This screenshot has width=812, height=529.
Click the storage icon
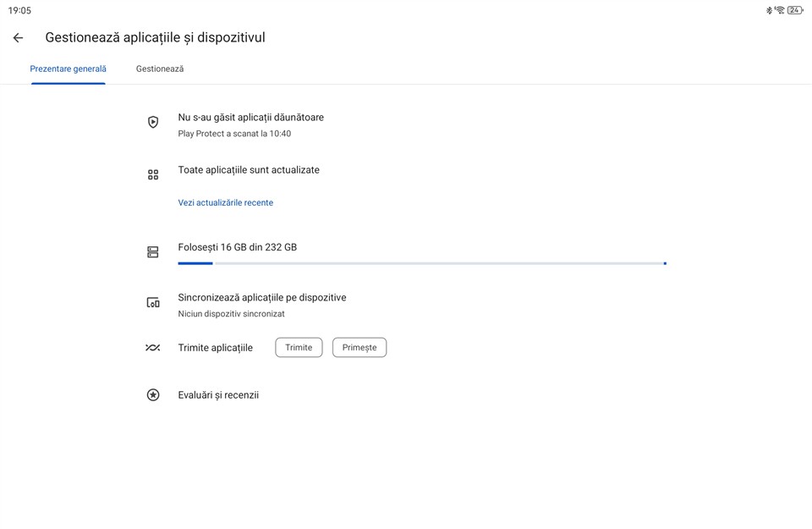tap(153, 252)
